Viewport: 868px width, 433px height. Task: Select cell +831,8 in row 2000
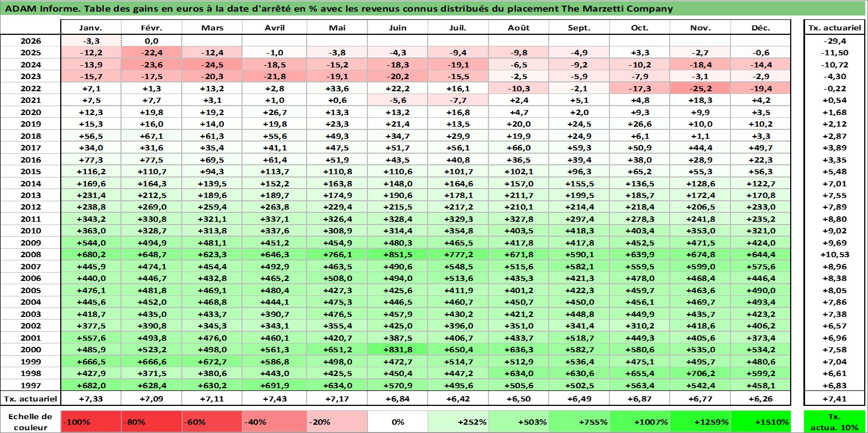pyautogui.click(x=398, y=349)
